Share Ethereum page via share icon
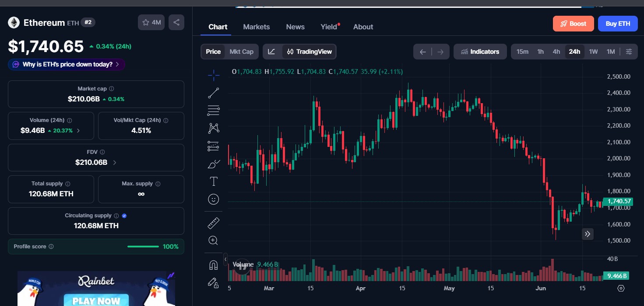644x306 pixels. (176, 22)
